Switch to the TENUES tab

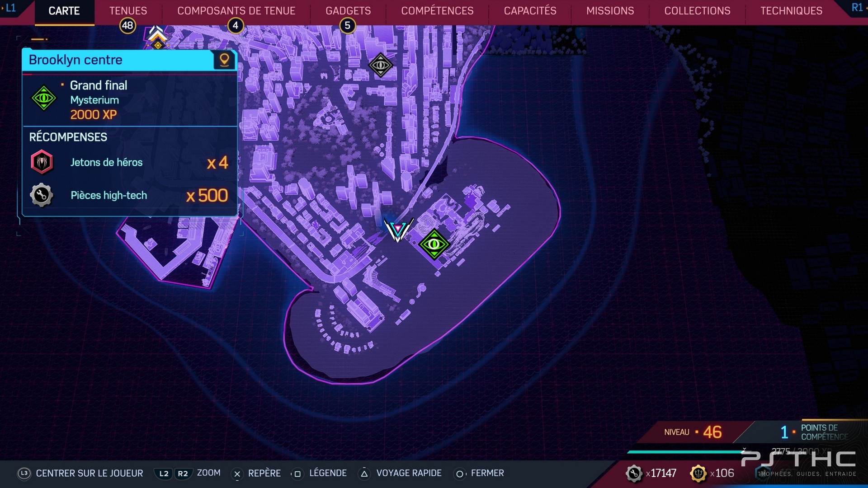(x=128, y=11)
